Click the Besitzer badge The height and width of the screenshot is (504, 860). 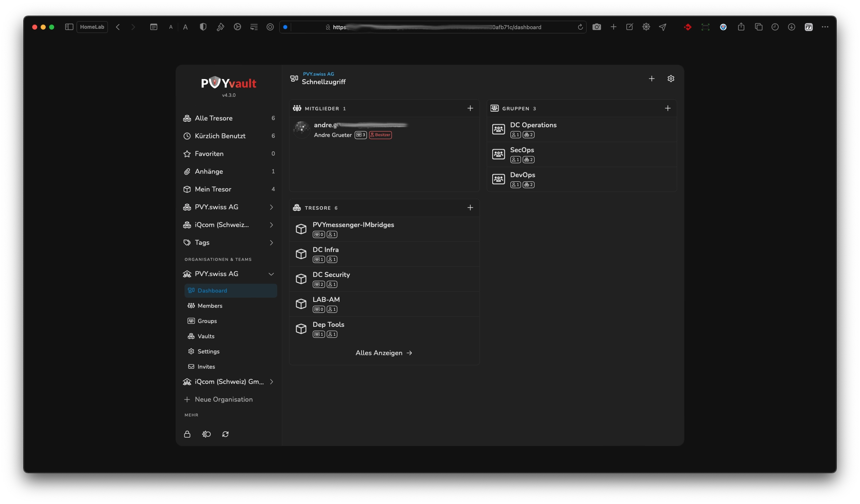(380, 135)
